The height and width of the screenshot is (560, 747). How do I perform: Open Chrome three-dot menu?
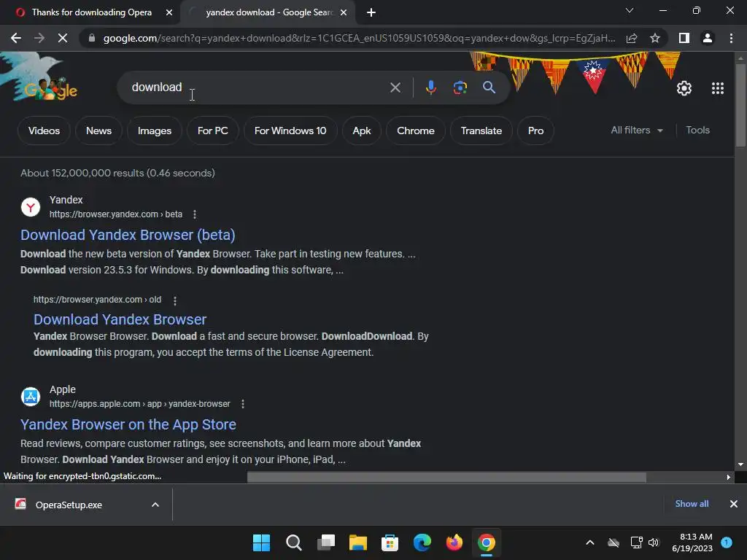731,38
